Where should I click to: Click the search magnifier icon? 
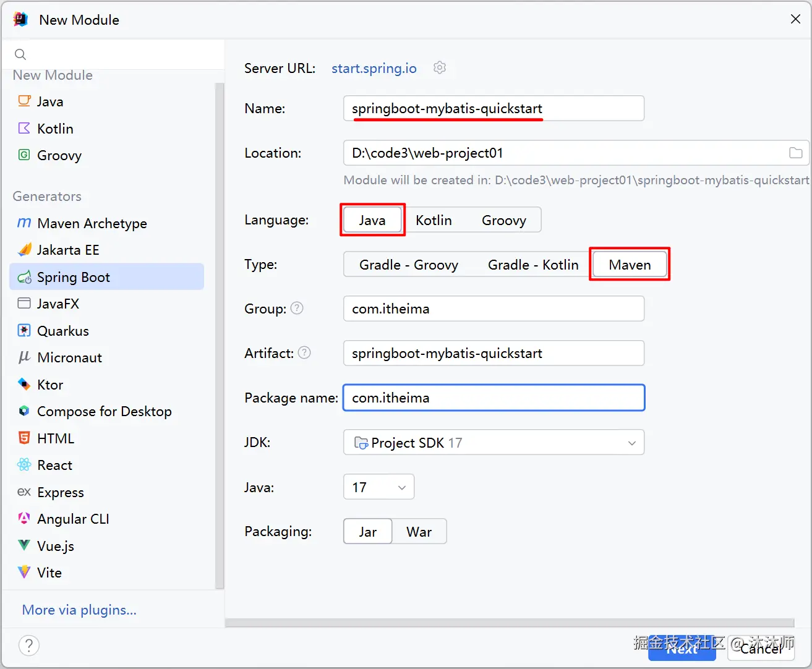pos(20,54)
